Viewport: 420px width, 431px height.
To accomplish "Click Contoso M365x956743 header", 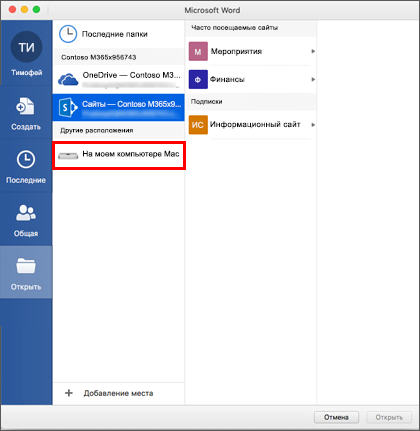I will tap(99, 57).
